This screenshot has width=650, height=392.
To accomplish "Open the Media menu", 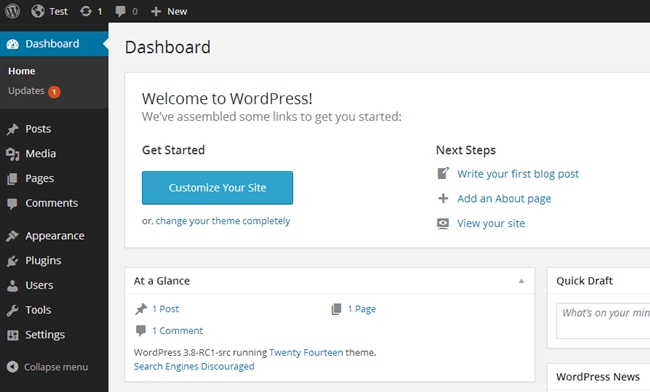I will pyautogui.click(x=41, y=154).
